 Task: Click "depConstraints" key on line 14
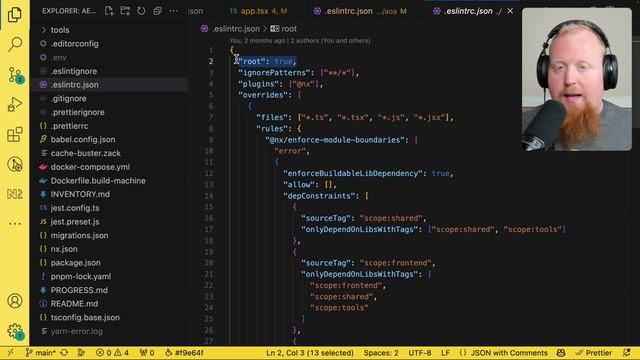[320, 196]
